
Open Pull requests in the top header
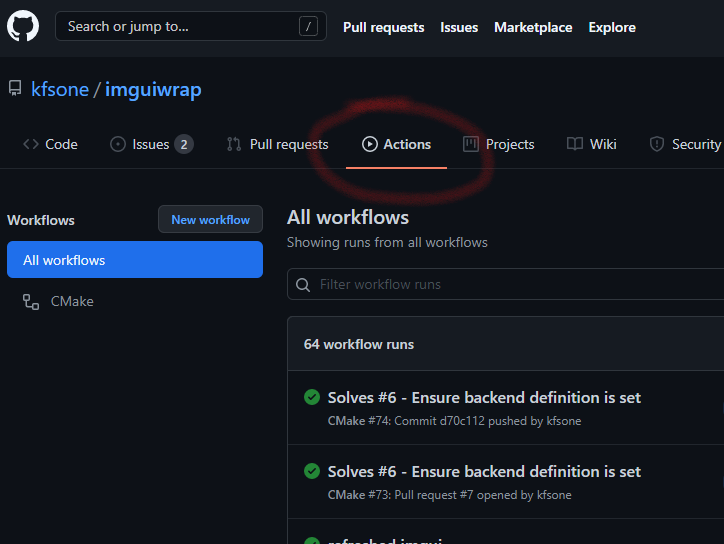pos(383,27)
